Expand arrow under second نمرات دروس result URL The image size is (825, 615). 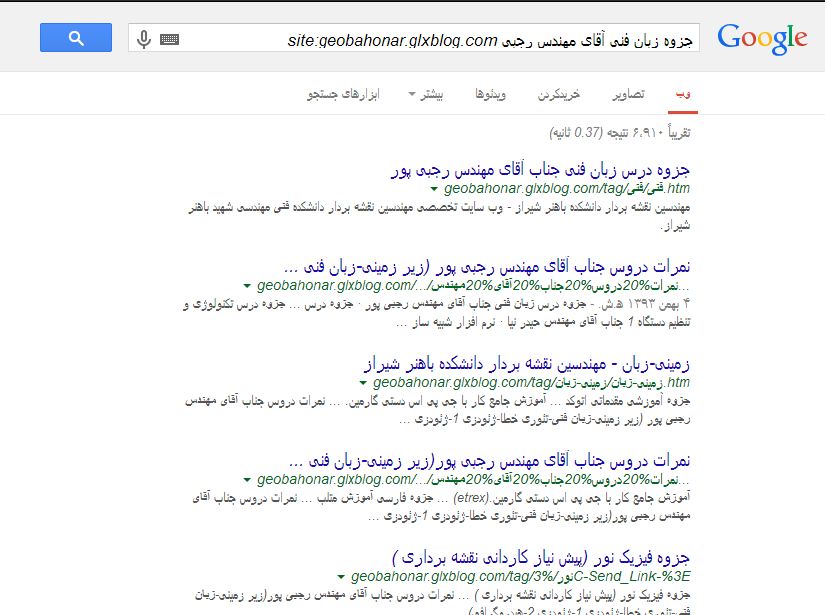click(x=247, y=480)
